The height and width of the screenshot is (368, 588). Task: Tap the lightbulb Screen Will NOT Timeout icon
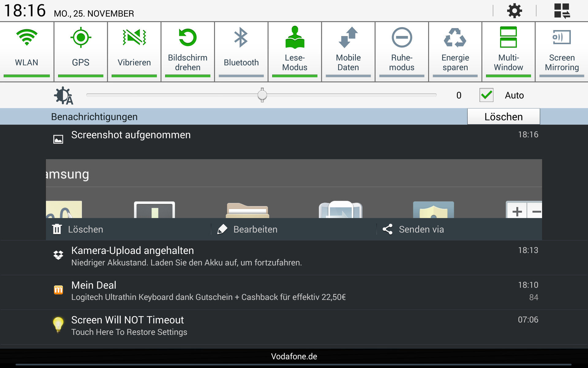coord(58,324)
